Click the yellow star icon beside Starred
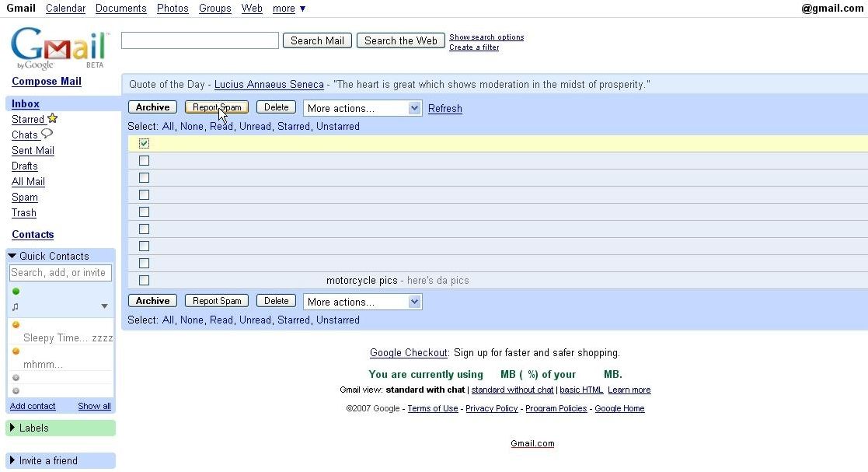The height and width of the screenshot is (472, 868). [52, 119]
